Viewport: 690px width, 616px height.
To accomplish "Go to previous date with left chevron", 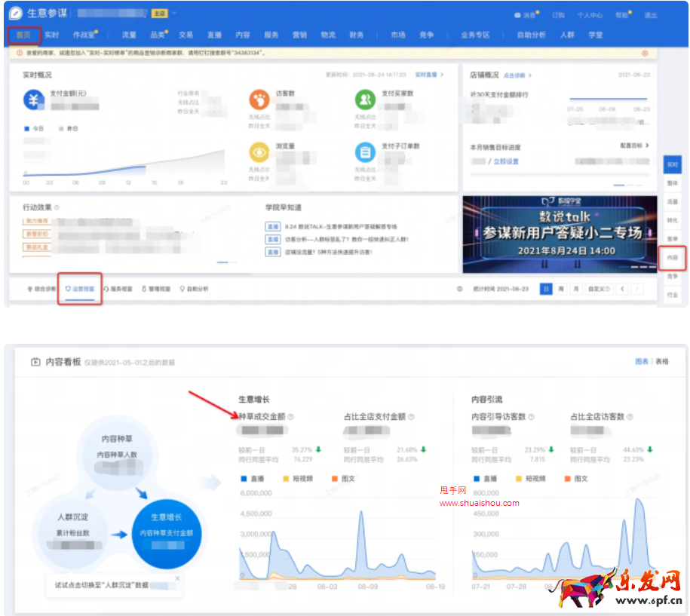I will pyautogui.click(x=622, y=289).
